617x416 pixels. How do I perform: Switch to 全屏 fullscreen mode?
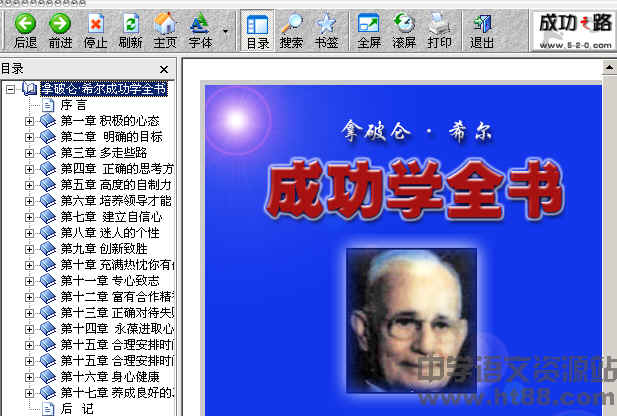click(369, 31)
